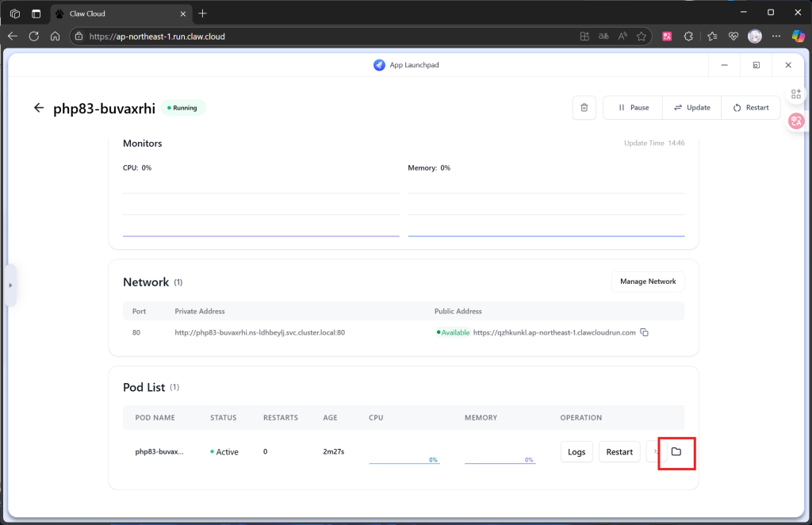Screen dimensions: 812x525
Task: Click the Running status badge
Action: point(183,108)
